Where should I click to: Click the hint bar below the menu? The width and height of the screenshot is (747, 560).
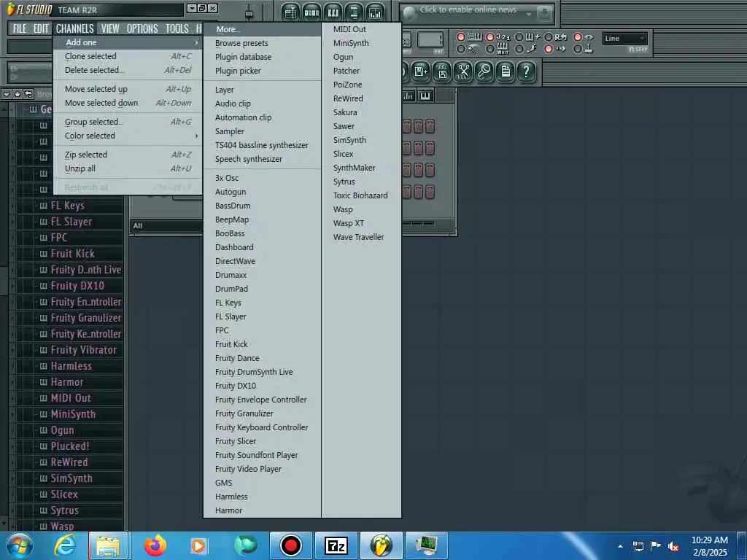tap(29, 47)
